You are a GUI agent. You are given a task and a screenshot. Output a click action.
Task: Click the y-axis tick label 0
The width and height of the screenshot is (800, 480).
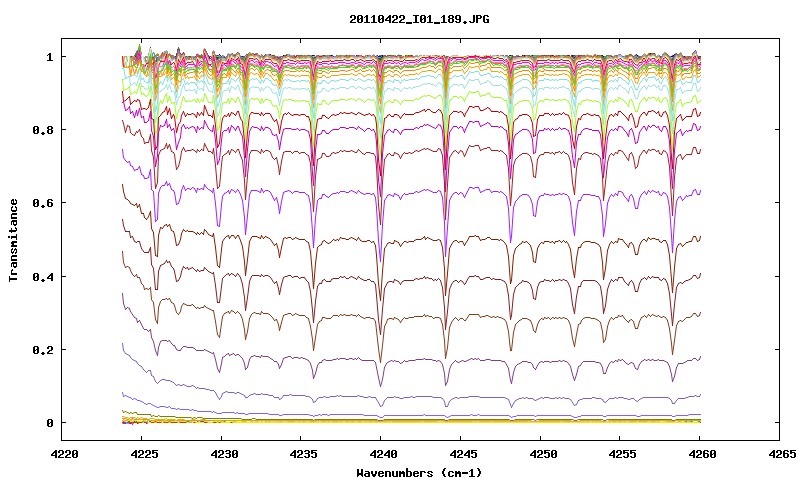tap(49, 423)
